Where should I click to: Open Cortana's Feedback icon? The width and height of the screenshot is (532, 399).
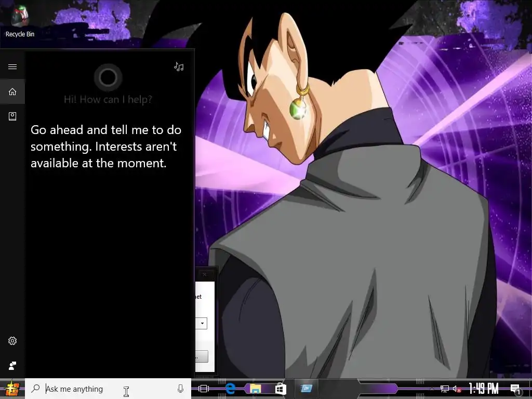pos(12,365)
